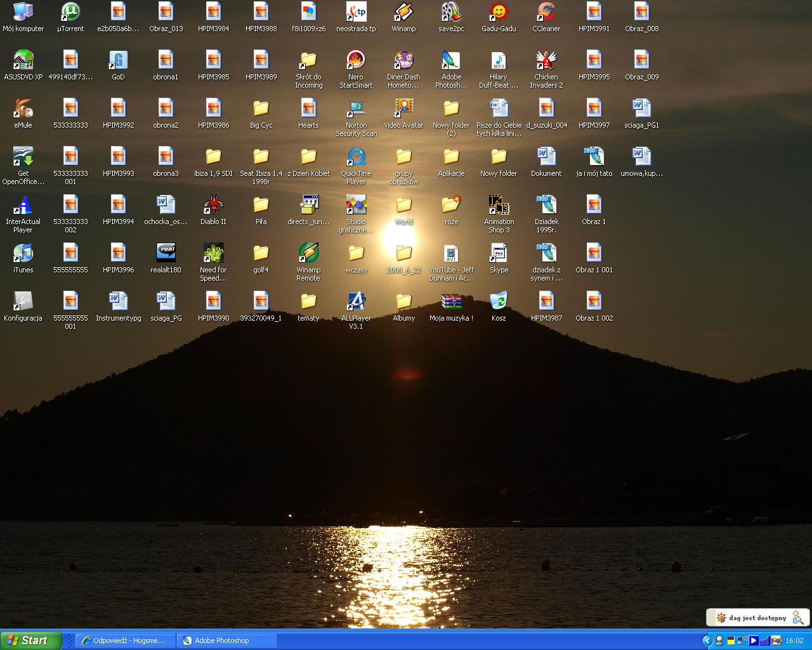Launch µTorrent from the desktop

[x=70, y=17]
